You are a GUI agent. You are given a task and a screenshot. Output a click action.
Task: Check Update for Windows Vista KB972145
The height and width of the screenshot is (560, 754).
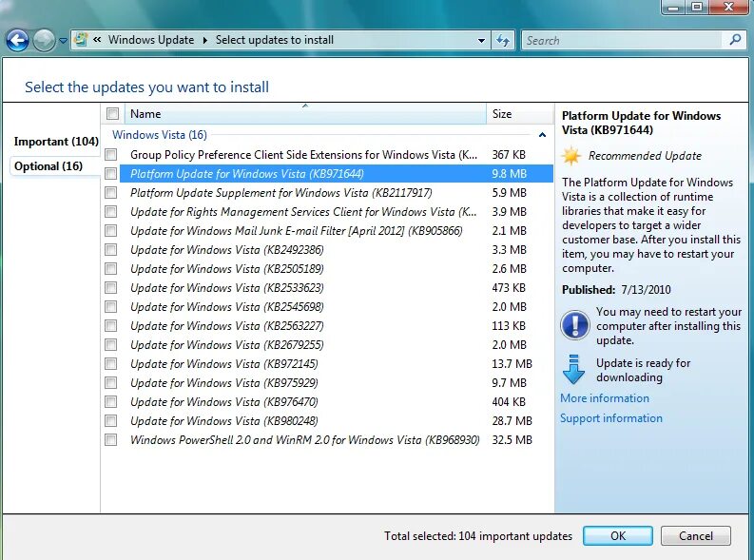(x=111, y=363)
